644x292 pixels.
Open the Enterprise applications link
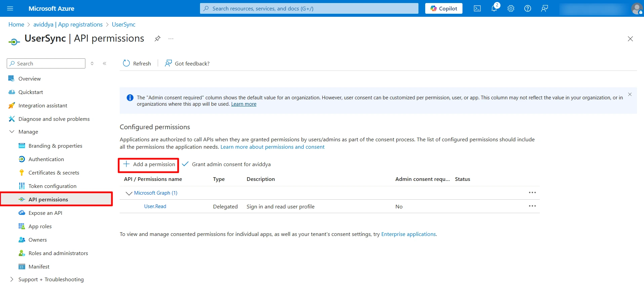coord(408,234)
